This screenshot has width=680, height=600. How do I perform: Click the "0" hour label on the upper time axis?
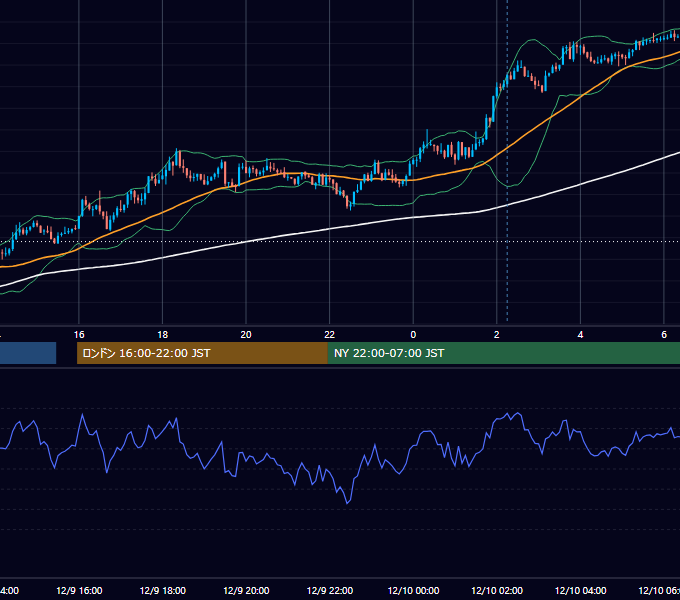(413, 334)
